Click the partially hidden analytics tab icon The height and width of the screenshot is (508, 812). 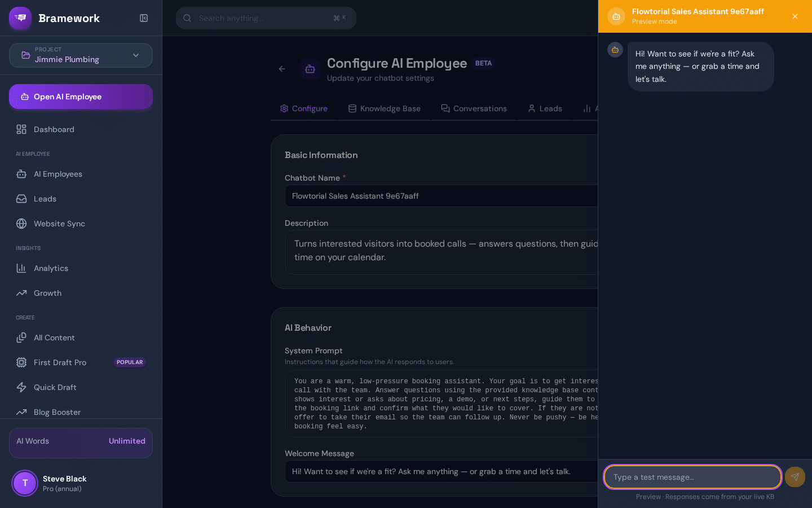[587, 108]
